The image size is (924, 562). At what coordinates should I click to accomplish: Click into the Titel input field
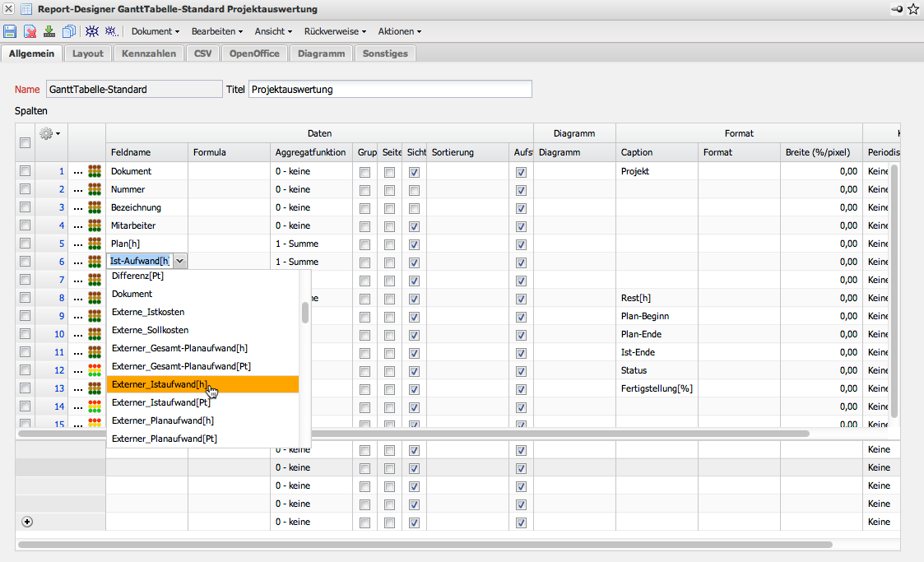click(x=389, y=89)
